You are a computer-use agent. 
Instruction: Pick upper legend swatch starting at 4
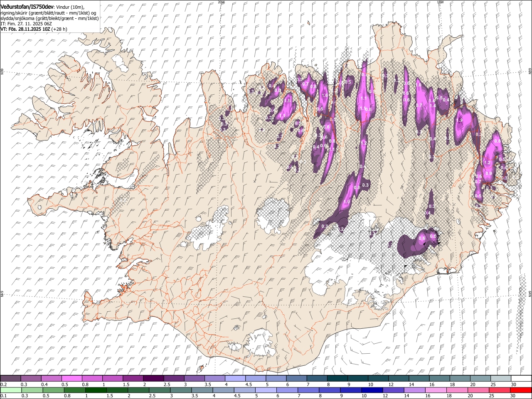tap(235, 379)
